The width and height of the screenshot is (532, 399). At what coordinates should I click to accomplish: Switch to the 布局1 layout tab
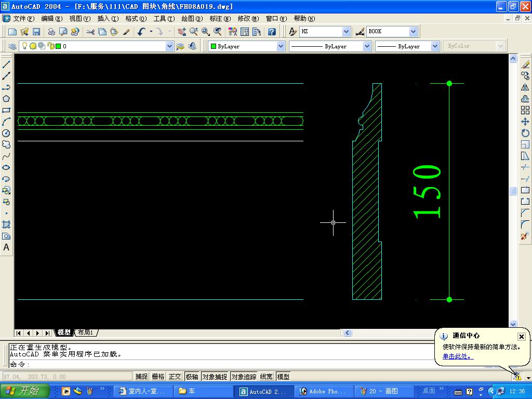(85, 332)
